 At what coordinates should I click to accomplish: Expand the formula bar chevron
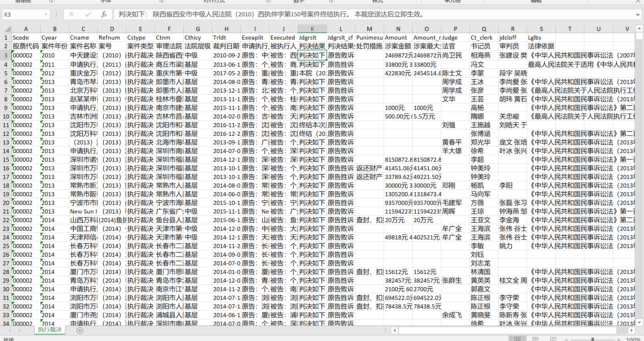638,14
